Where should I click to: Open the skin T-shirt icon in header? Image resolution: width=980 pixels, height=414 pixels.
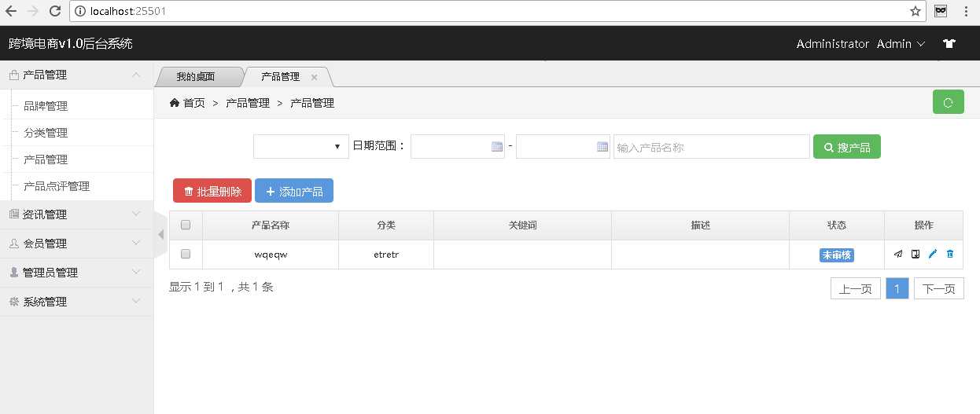(949, 44)
